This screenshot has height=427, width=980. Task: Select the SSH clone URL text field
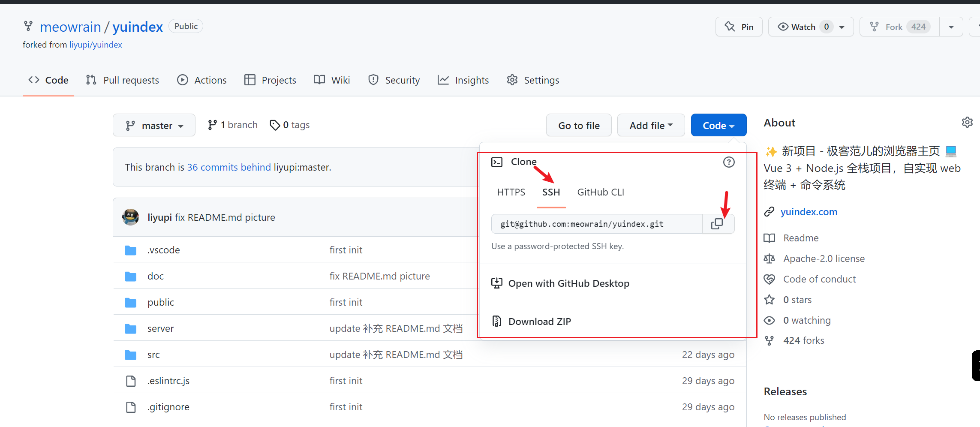point(596,224)
